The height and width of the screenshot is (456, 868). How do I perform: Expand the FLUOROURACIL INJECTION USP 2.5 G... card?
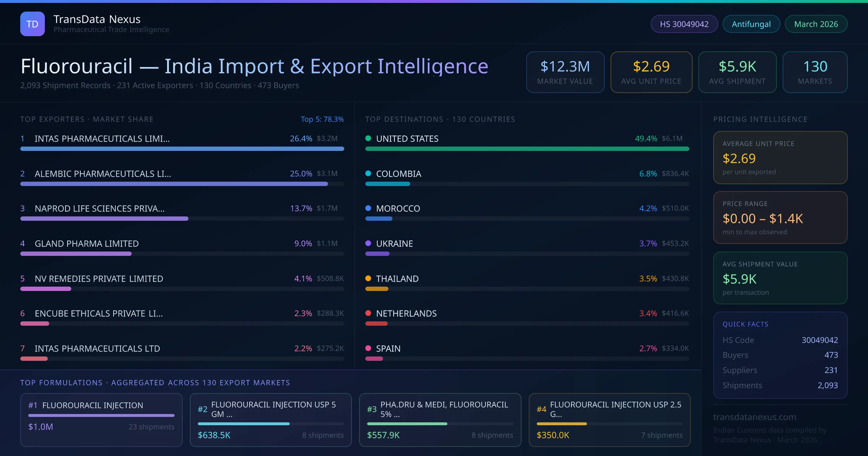click(610, 420)
